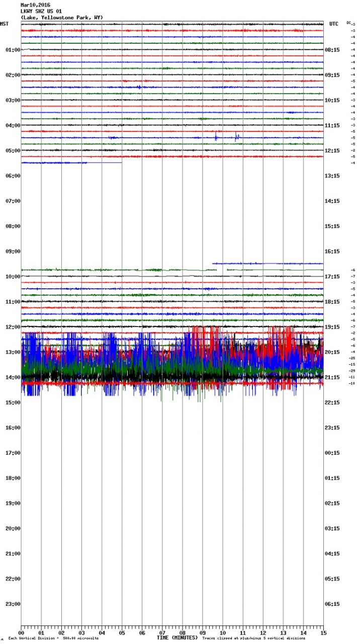Click the traces clipped footer note

(x=253, y=638)
